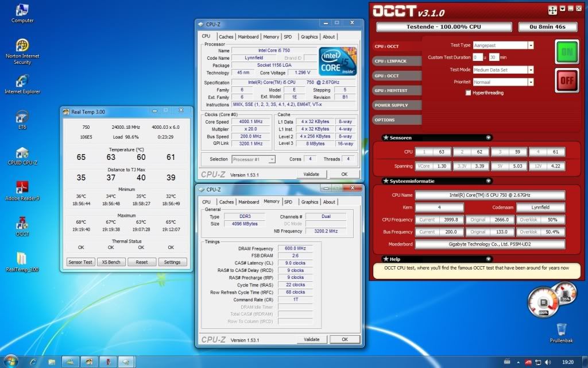
Task: Open the Windows Start orb
Action: tap(11, 361)
